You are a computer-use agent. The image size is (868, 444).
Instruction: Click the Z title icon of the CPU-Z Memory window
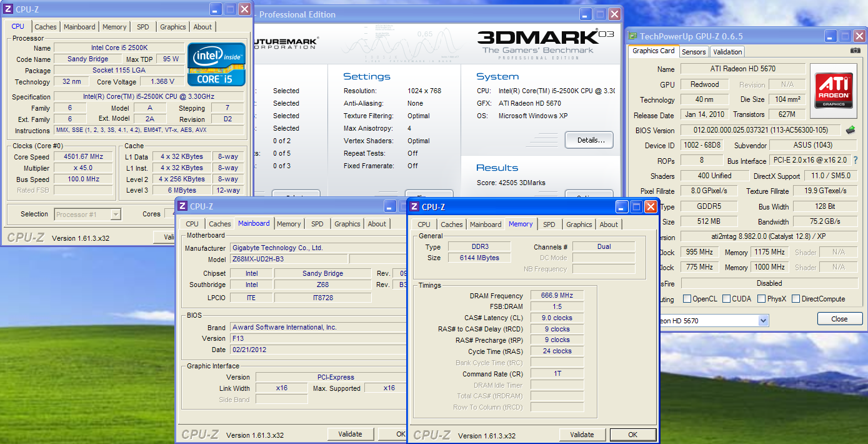tap(415, 206)
